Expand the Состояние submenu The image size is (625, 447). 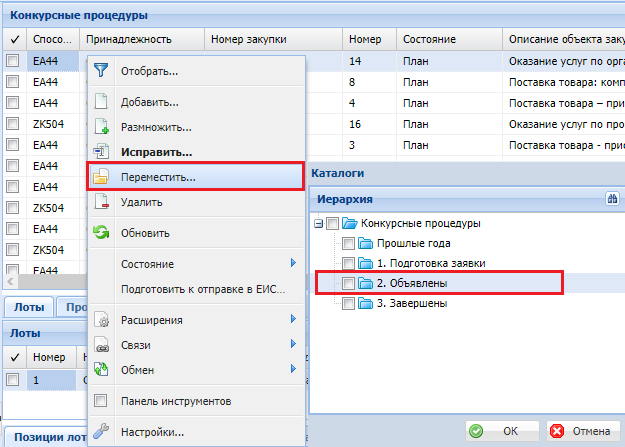(293, 264)
